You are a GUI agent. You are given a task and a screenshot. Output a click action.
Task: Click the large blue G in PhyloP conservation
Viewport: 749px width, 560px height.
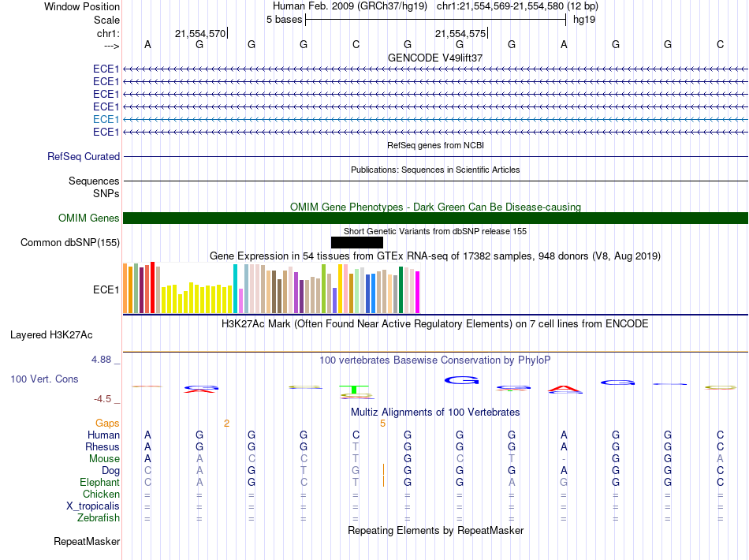461,380
